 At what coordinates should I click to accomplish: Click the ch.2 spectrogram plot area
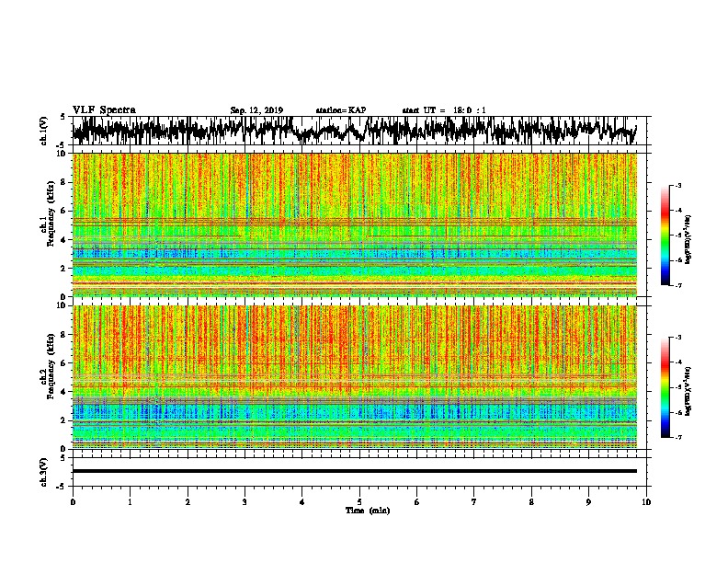[355, 377]
